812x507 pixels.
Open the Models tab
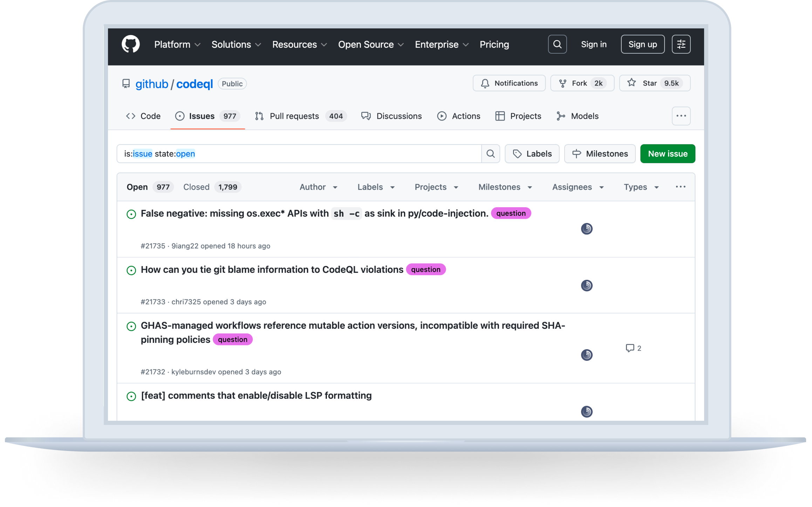[x=577, y=116]
